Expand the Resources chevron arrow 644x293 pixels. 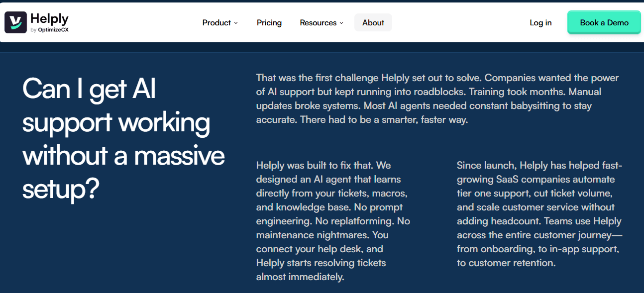point(342,23)
